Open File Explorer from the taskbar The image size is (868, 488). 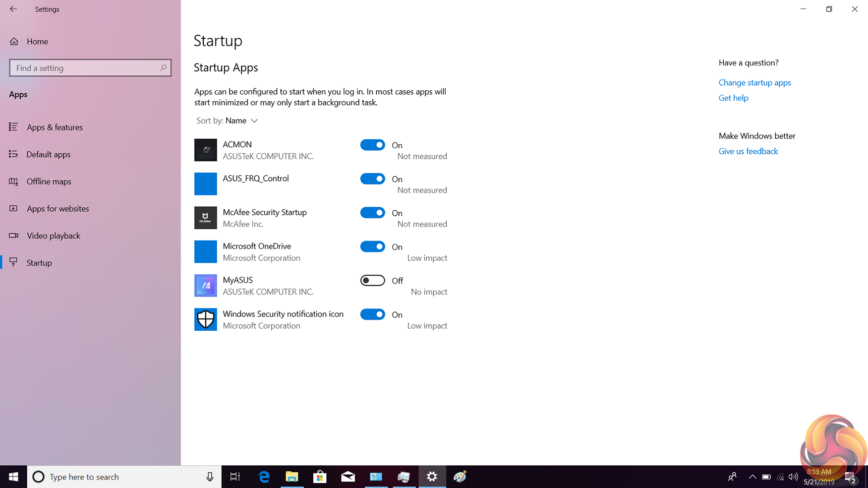[x=292, y=477]
